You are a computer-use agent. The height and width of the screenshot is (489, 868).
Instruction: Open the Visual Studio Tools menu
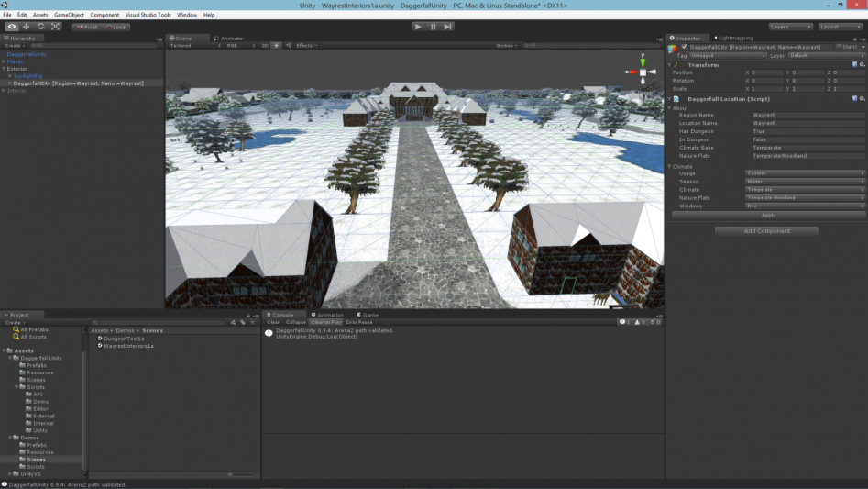(148, 15)
